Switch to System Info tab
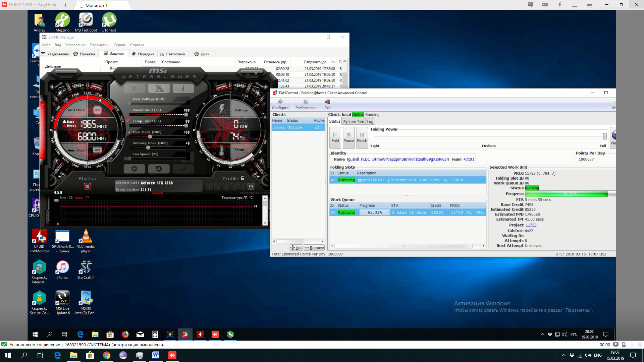The width and height of the screenshot is (644, 362). click(x=353, y=122)
